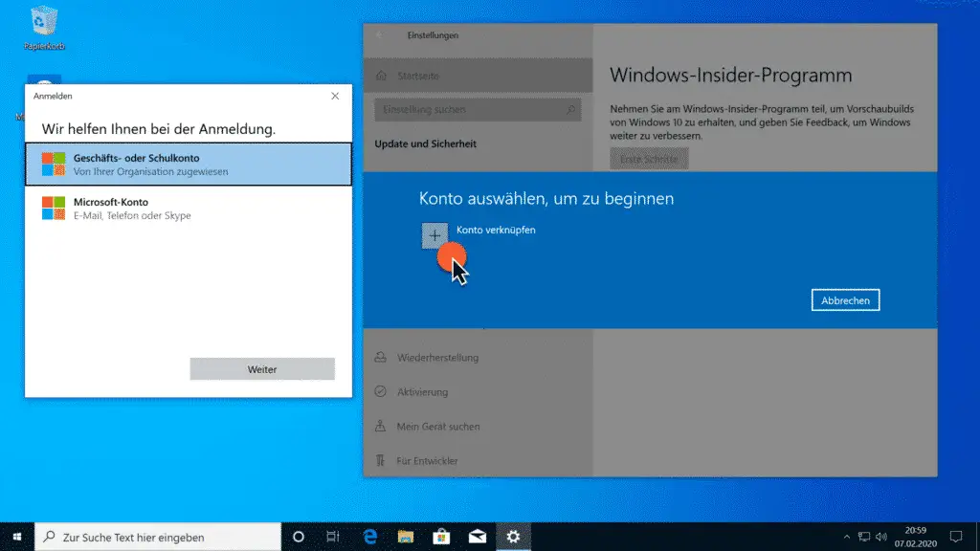
Task: Open the Papierkorb desktop icon
Action: tap(44, 28)
